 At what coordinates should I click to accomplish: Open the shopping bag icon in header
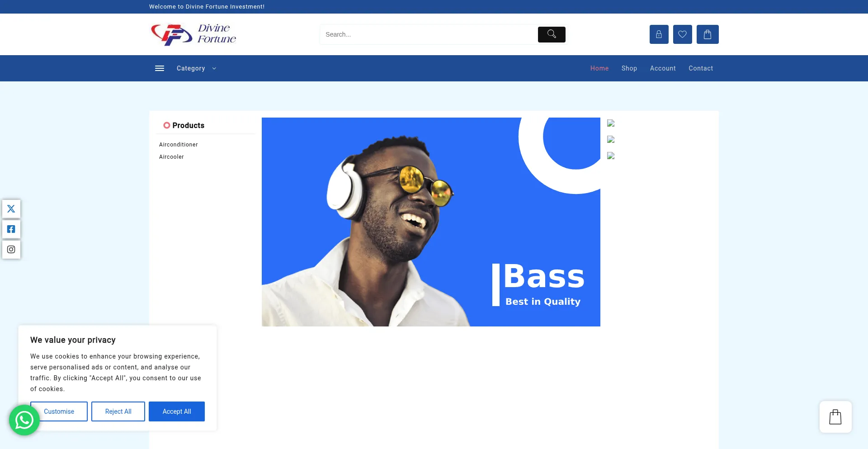click(707, 34)
